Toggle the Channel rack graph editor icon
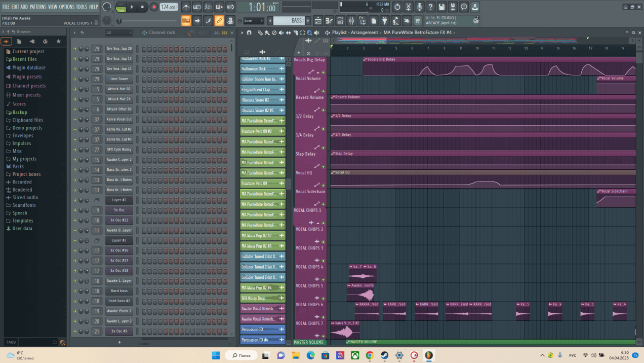The height and width of the screenshot is (363, 644). (218, 32)
